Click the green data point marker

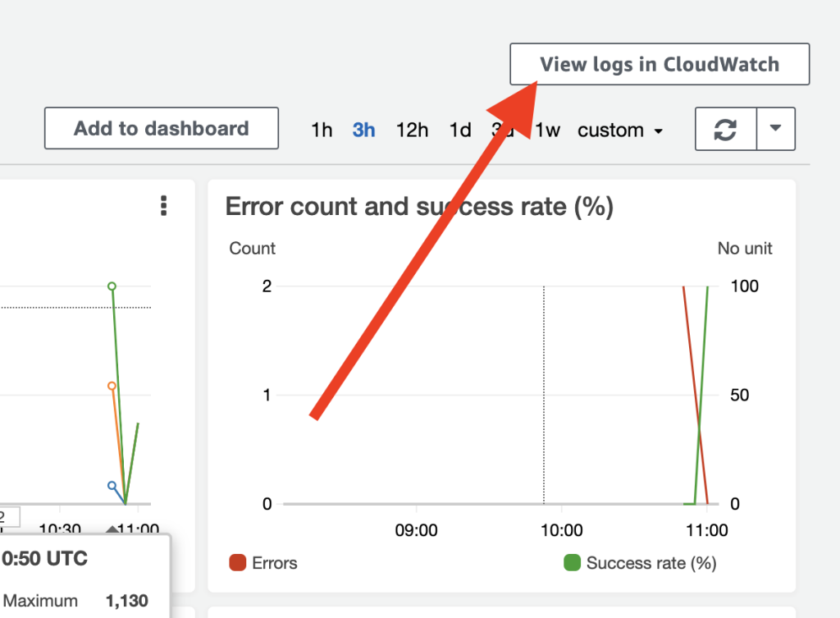pyautogui.click(x=112, y=286)
